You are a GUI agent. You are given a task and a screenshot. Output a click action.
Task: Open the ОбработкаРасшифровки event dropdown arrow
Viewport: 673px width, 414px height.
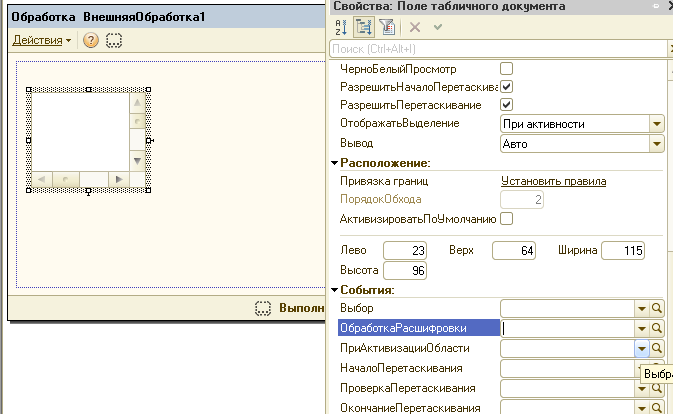(x=642, y=328)
